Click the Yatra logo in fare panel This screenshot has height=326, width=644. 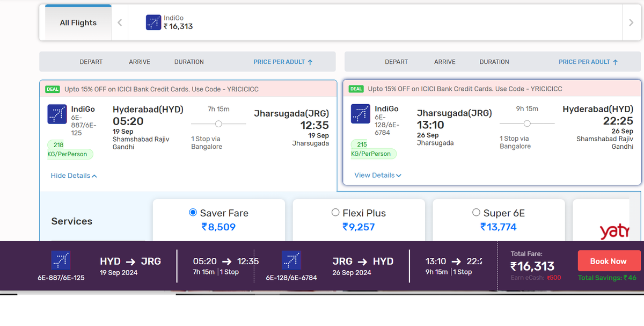coord(614,231)
